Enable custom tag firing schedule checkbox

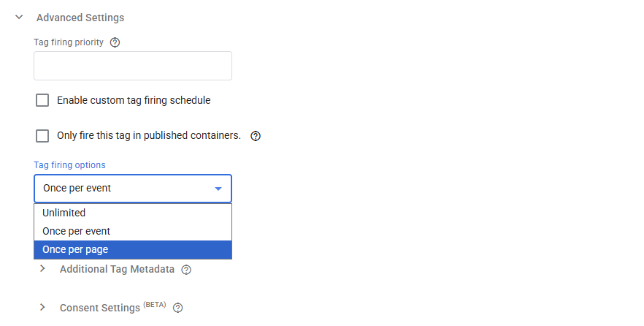coord(42,100)
